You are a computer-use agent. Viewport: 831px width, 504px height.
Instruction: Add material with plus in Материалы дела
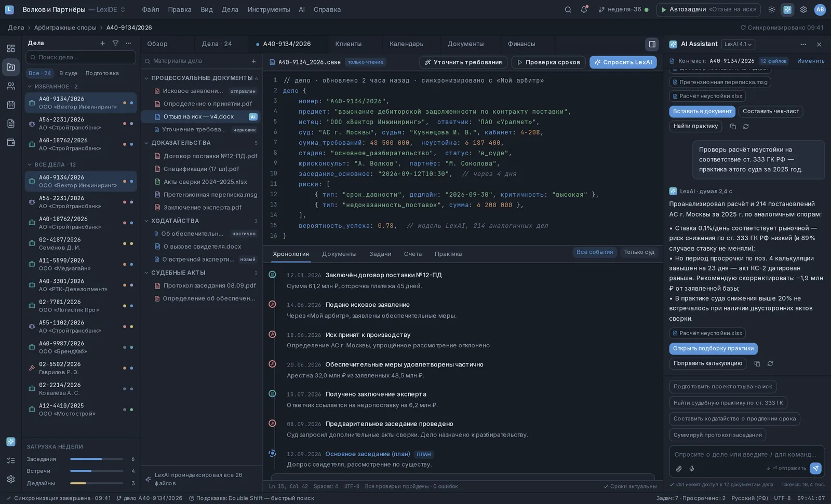[253, 61]
